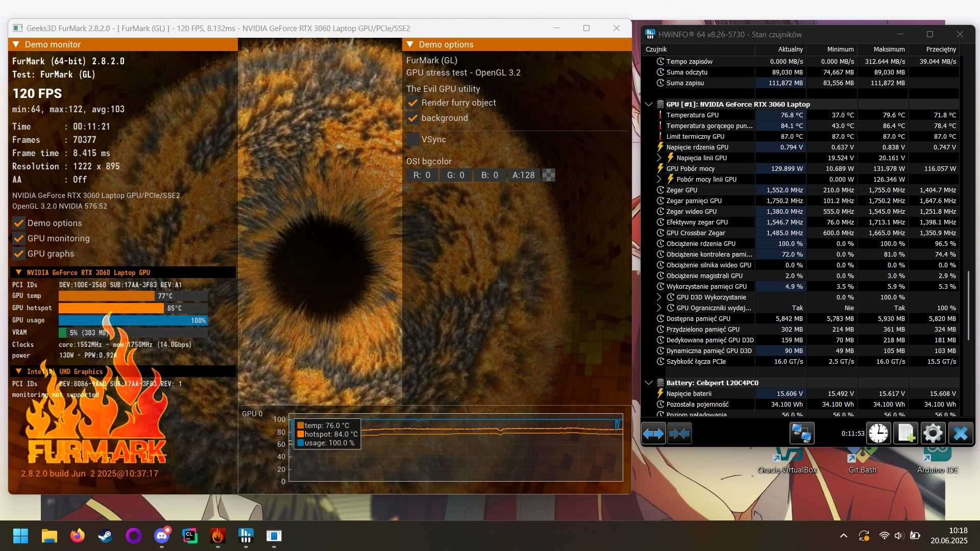
Task: Open File Explorer from taskbar
Action: 49,536
